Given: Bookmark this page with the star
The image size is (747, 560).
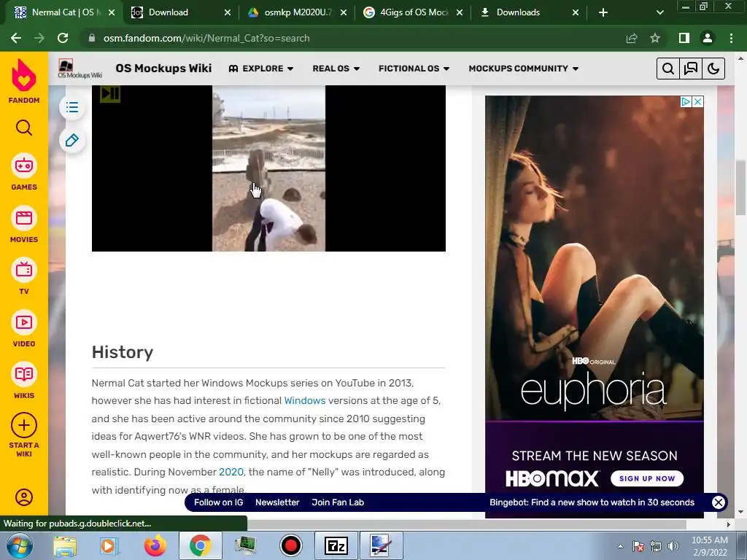Looking at the screenshot, I should (x=655, y=38).
